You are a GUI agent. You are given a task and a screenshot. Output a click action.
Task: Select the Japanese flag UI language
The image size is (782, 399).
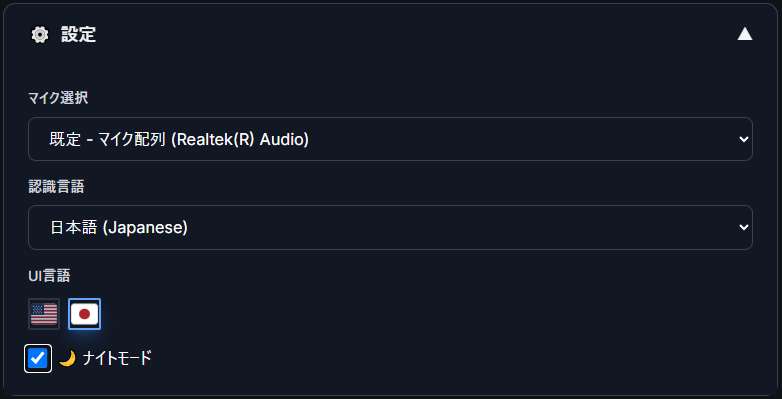click(84, 314)
